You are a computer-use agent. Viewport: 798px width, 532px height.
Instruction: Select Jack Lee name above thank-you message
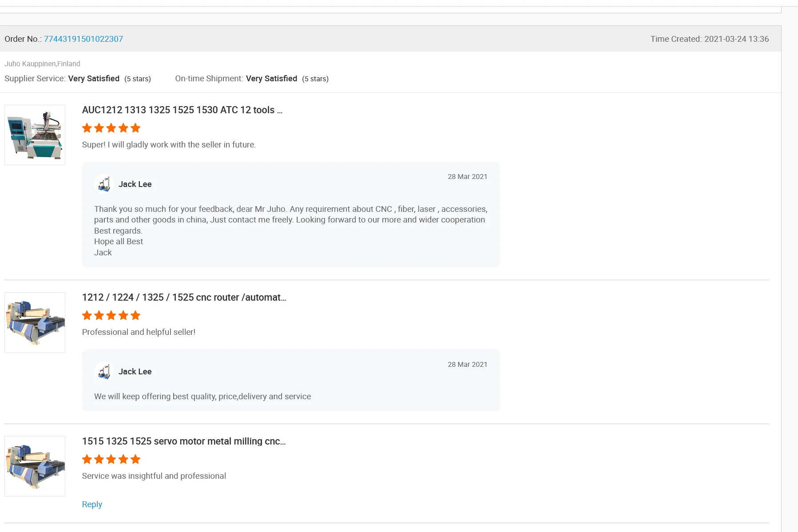(x=135, y=184)
